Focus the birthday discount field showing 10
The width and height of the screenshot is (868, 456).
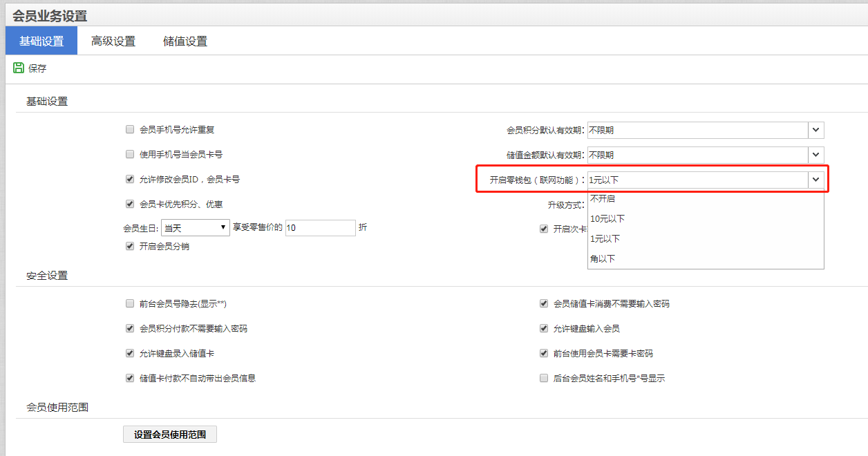pos(320,227)
